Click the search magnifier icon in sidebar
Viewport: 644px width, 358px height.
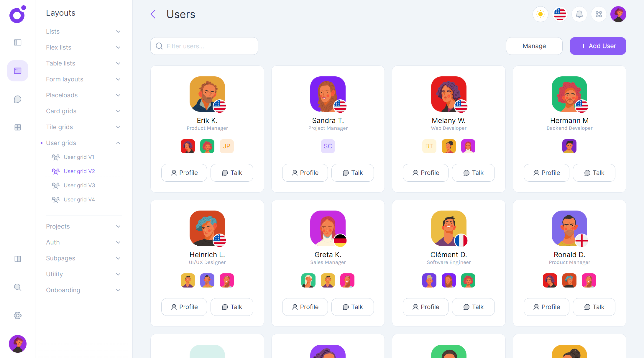[18, 287]
